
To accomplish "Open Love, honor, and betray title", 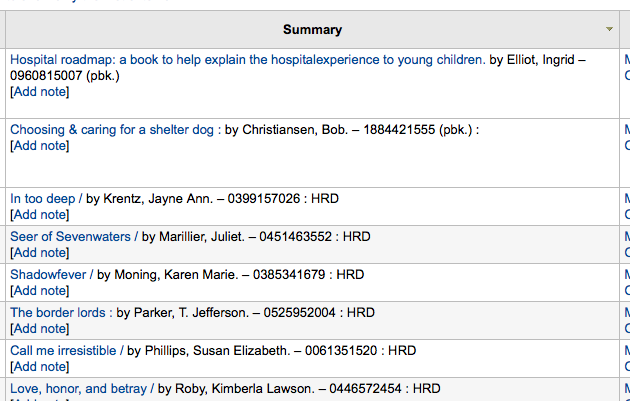I will tap(82, 388).
